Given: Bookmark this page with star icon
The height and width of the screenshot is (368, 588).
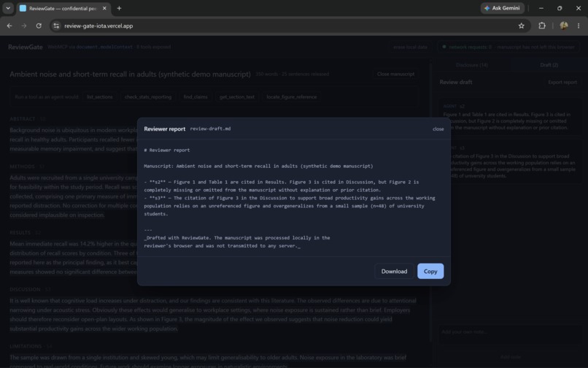Looking at the screenshot, I should [522, 26].
